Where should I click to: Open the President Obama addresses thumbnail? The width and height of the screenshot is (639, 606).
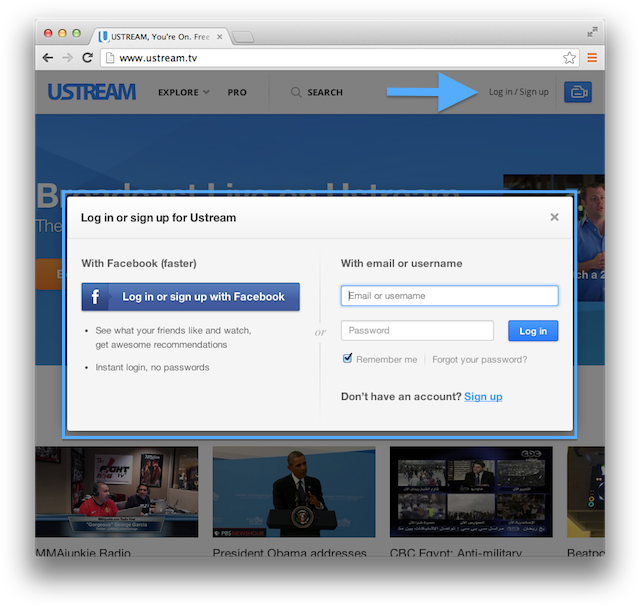coord(294,491)
